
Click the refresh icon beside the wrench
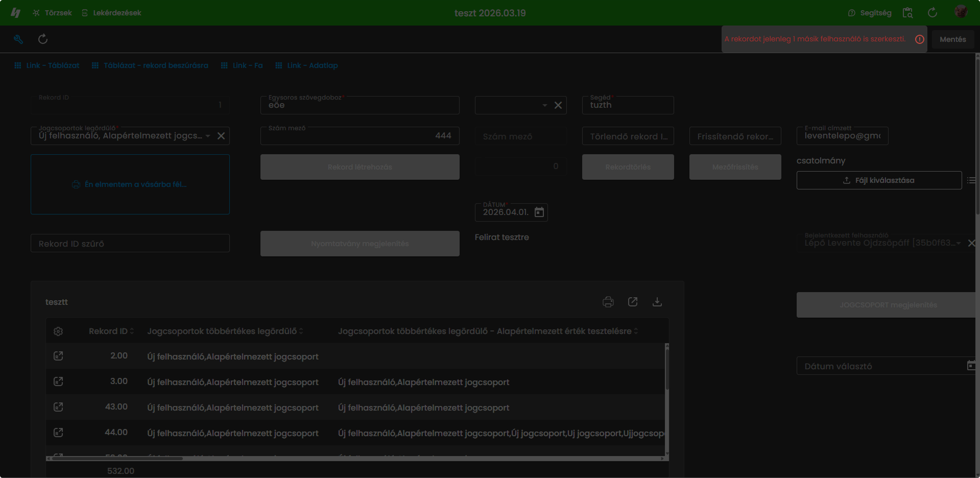click(x=43, y=39)
